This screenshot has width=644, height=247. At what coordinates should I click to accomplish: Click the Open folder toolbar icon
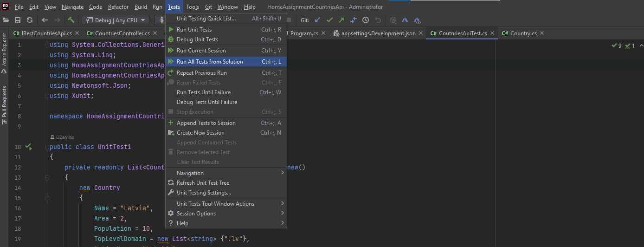click(6, 20)
